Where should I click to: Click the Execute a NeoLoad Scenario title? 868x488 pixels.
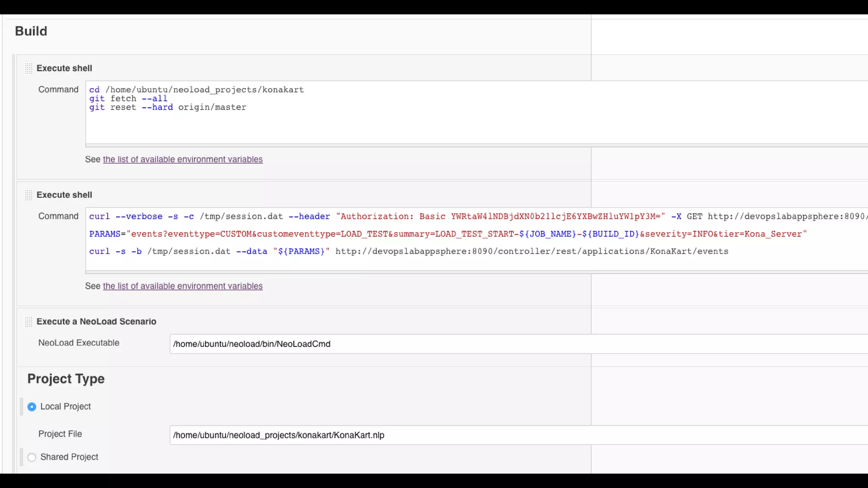(x=96, y=322)
